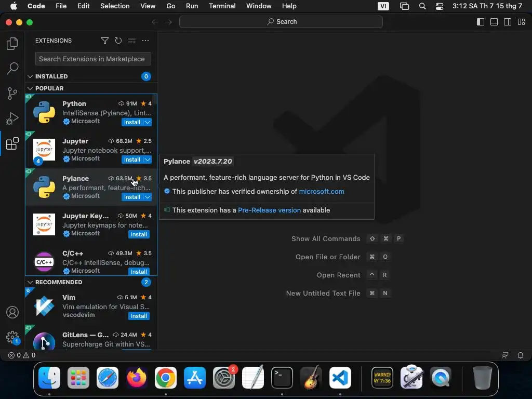Toggle the secondary side bar
Screen dimensions: 532x399
click(x=508, y=22)
